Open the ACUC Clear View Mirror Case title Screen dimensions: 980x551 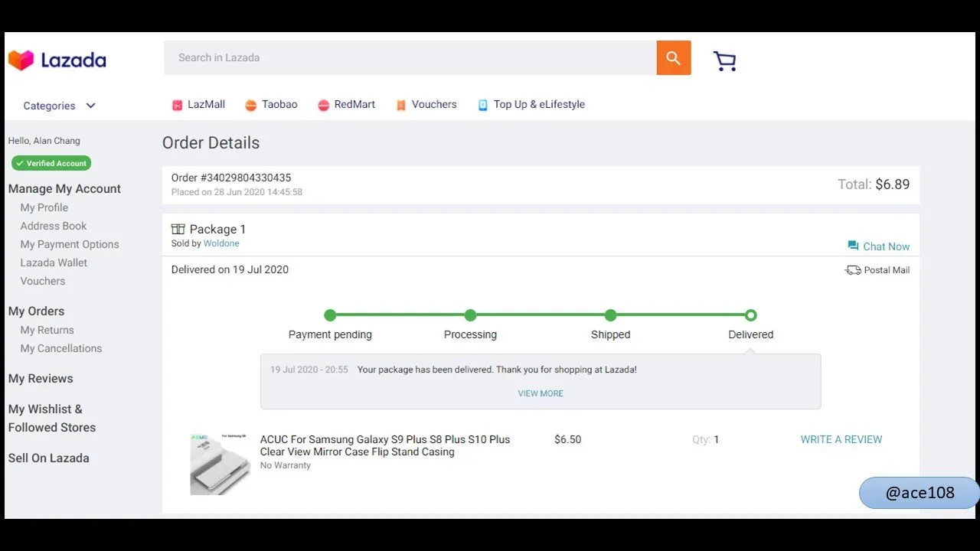(385, 445)
